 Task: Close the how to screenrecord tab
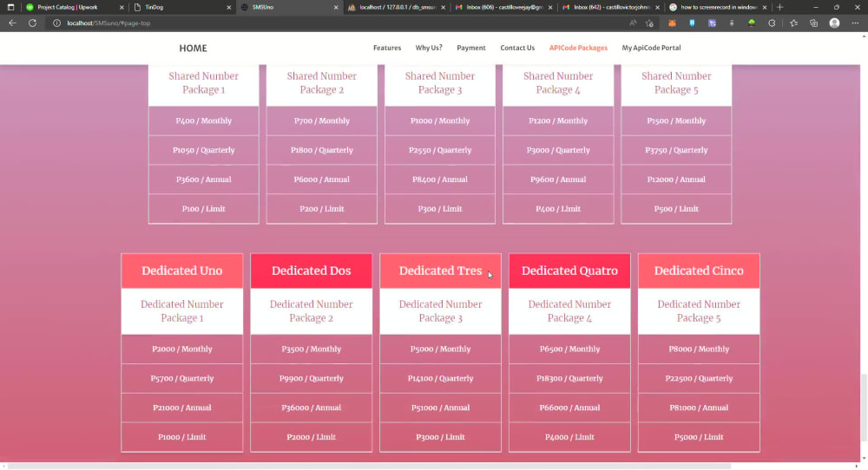pyautogui.click(x=765, y=7)
